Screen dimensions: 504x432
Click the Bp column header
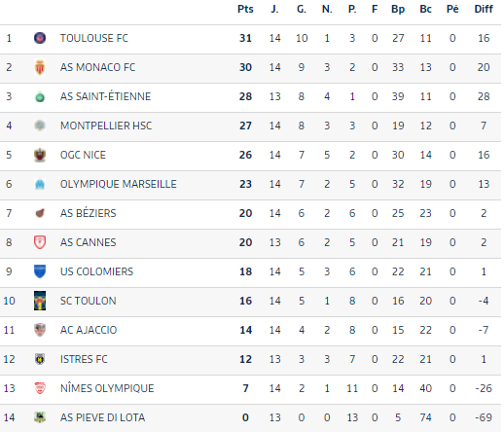[x=398, y=9]
